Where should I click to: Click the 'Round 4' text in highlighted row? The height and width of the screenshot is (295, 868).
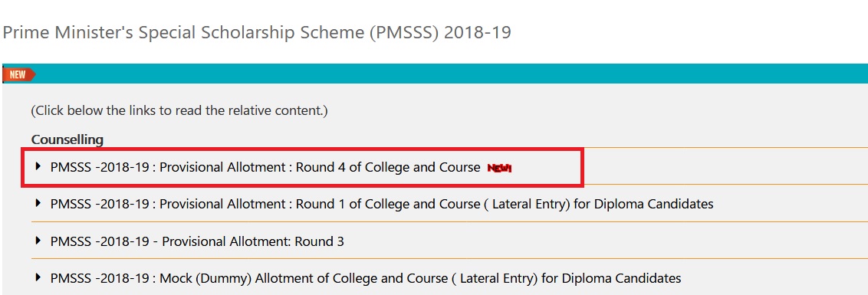pyautogui.click(x=320, y=167)
